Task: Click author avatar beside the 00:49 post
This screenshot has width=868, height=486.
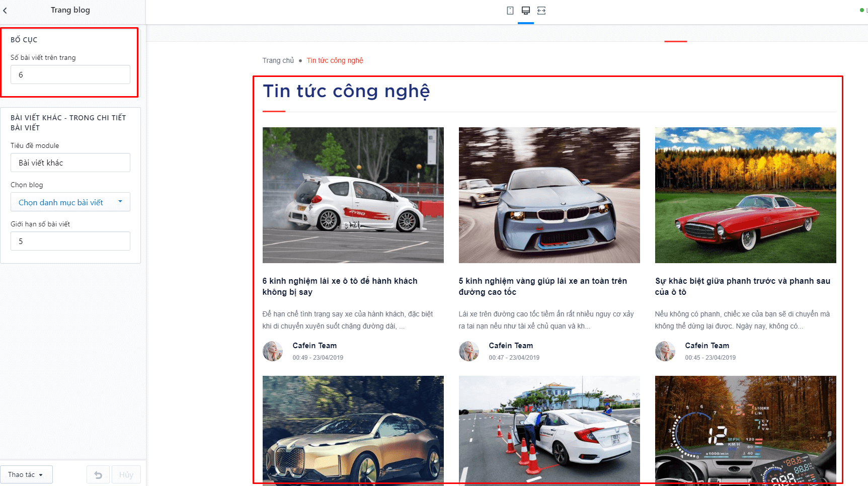Action: (273, 351)
